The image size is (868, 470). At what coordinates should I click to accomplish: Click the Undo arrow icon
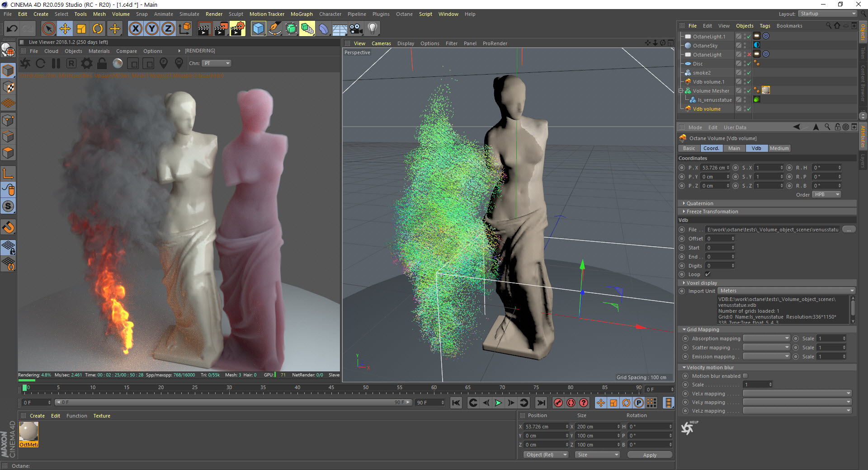pyautogui.click(x=12, y=29)
